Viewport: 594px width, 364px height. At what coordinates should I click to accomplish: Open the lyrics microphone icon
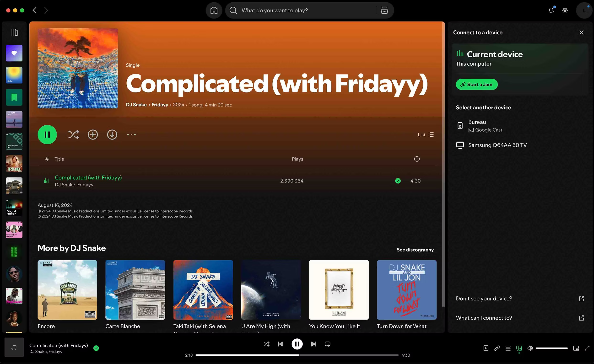(x=497, y=348)
